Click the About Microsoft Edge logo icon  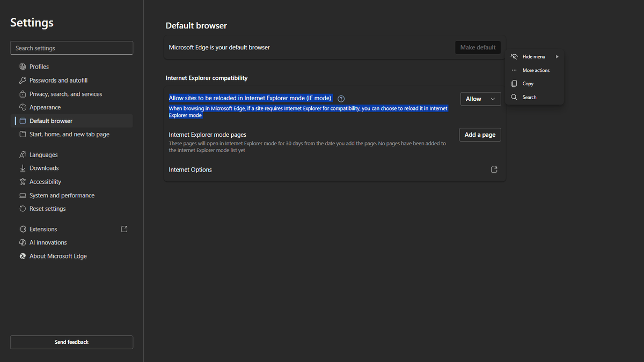23,256
